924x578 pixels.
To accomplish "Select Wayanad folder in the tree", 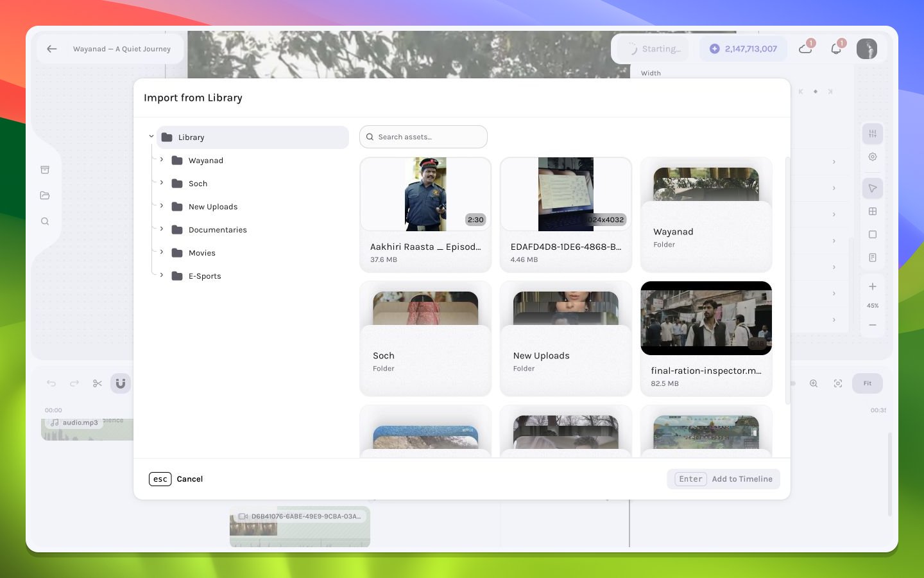I will click(x=258, y=161).
